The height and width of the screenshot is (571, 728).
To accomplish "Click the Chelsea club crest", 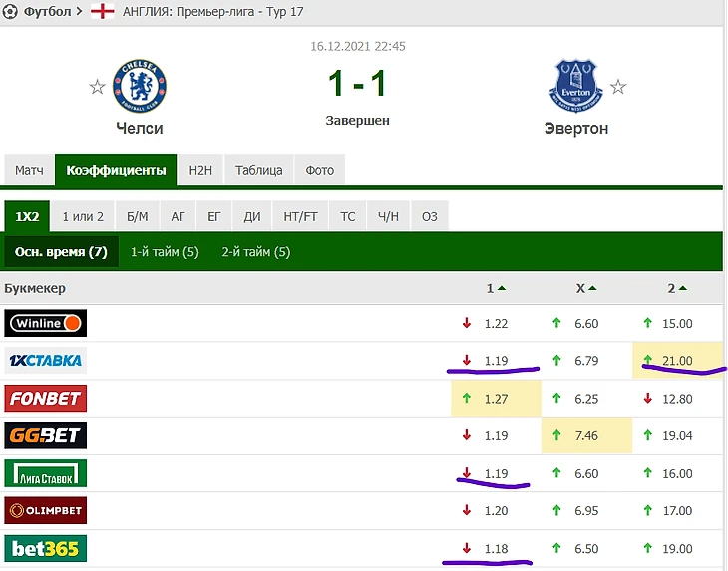I will 140,85.
